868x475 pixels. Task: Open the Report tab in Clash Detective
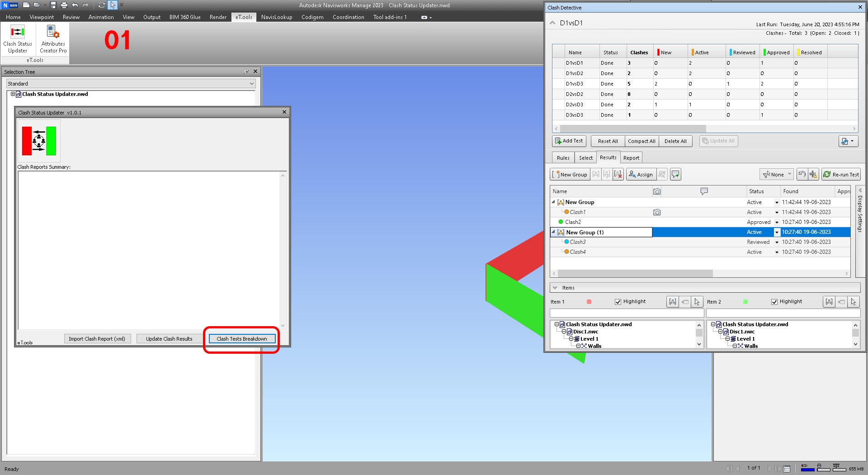(x=631, y=158)
